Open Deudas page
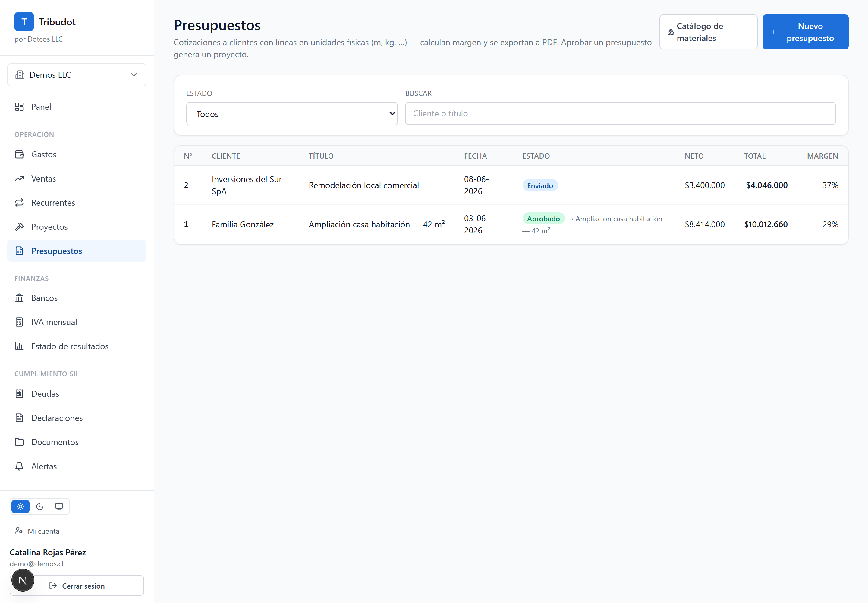The image size is (868, 603). [x=77, y=394]
